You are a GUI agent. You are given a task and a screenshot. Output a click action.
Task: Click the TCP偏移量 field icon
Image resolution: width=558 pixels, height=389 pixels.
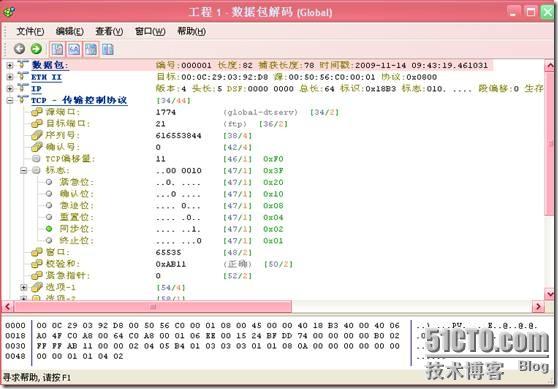coord(36,158)
